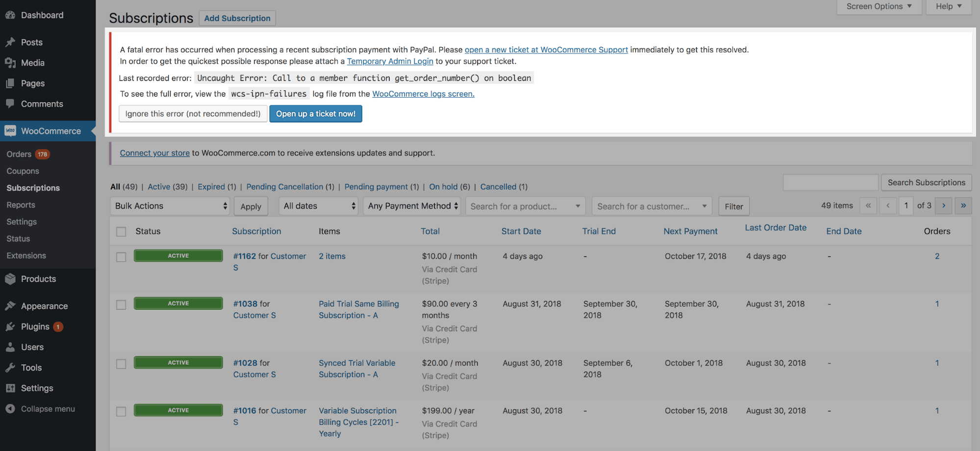This screenshot has height=451, width=980.
Task: Follow the Temporary Admin Login link
Action: coord(390,61)
